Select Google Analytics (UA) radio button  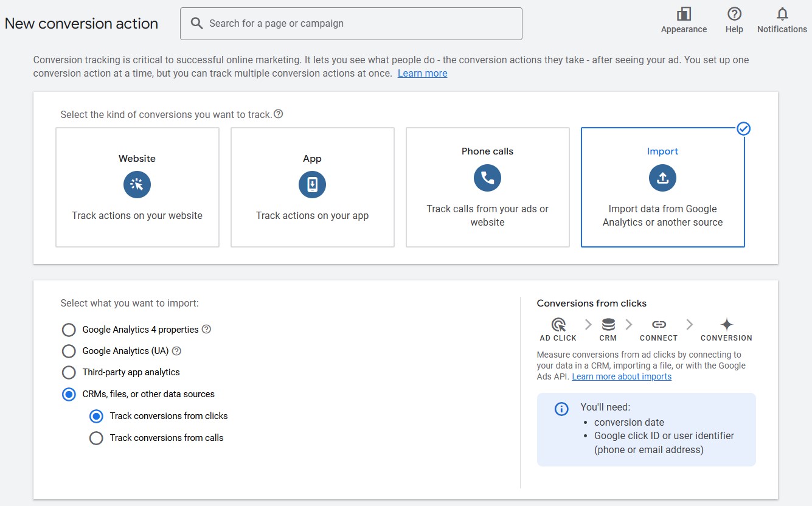point(69,351)
